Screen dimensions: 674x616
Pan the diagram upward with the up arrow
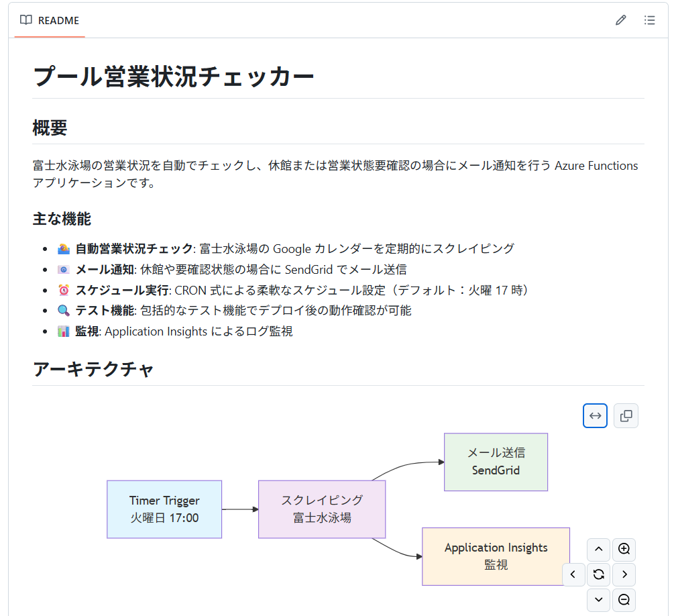pyautogui.click(x=598, y=550)
